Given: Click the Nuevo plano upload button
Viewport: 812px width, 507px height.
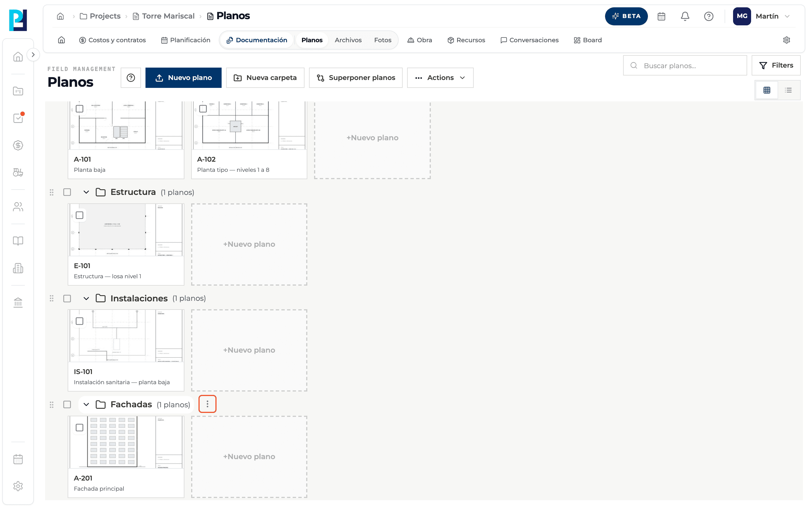Looking at the screenshot, I should 183,77.
